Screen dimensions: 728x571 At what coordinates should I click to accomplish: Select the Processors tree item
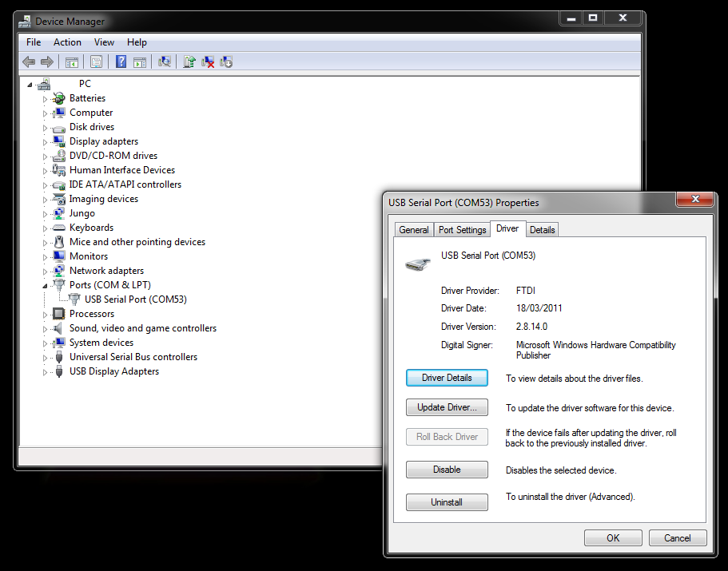point(92,314)
